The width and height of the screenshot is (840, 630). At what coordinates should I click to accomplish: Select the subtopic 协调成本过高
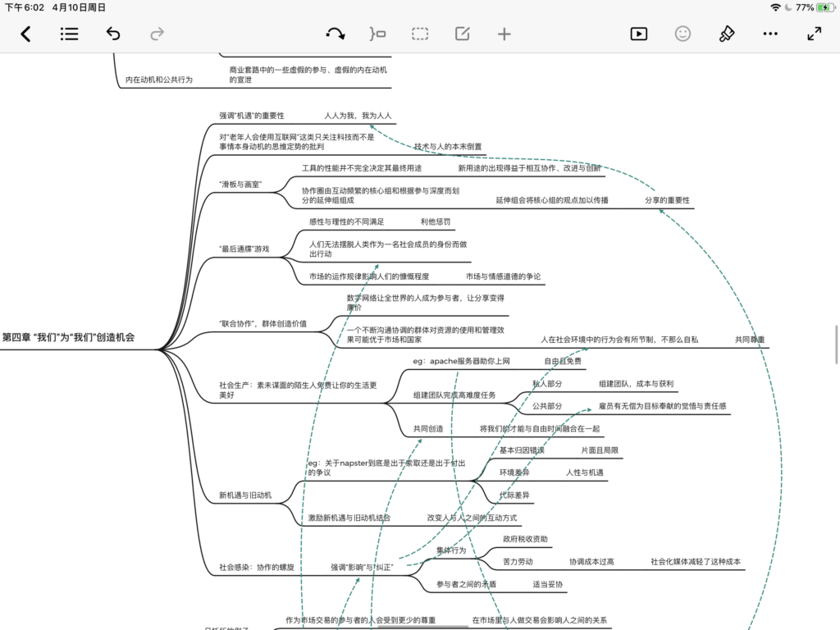591,562
